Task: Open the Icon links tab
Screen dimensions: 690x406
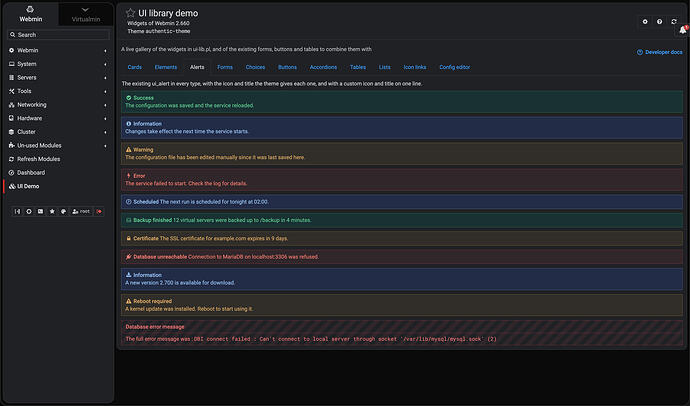Action: tap(415, 67)
